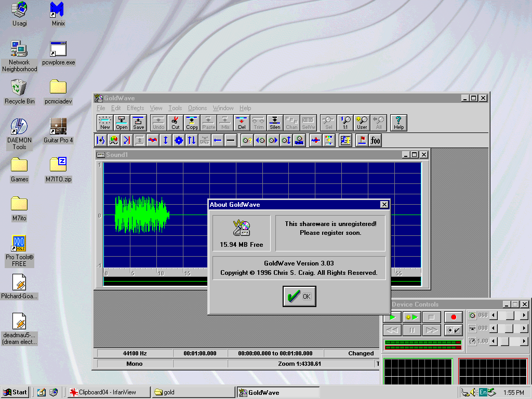
Task: Click the fade in knob icon
Action: [260, 140]
